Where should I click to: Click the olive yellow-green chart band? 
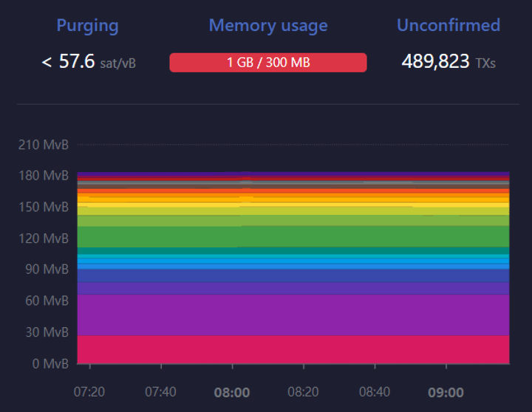coord(293,211)
